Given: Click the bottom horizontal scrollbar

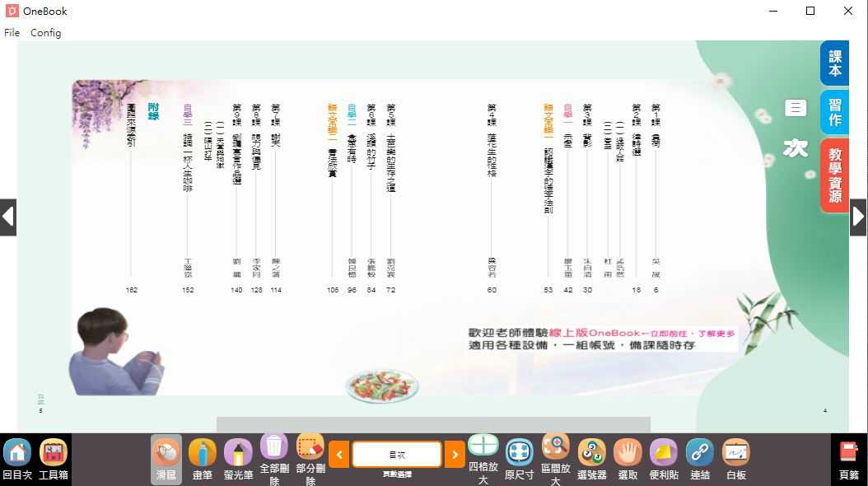Looking at the screenshot, I should click(x=433, y=424).
